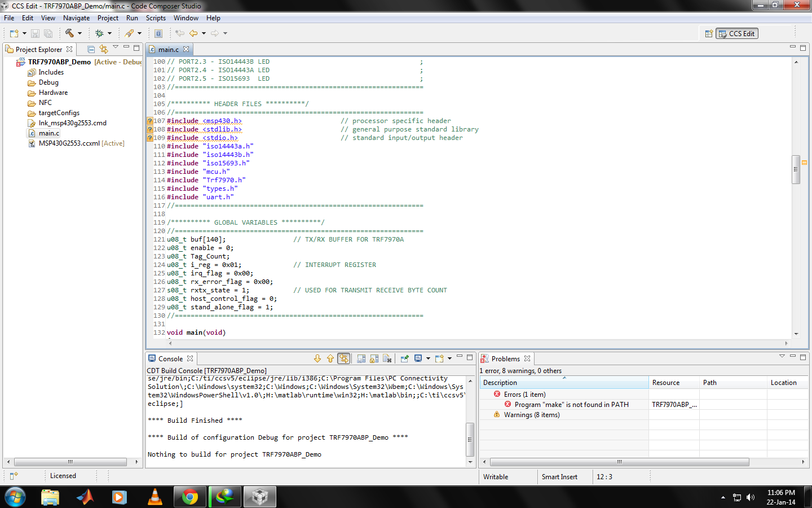
Task: Open the Problems view menu triangle
Action: [782, 356]
